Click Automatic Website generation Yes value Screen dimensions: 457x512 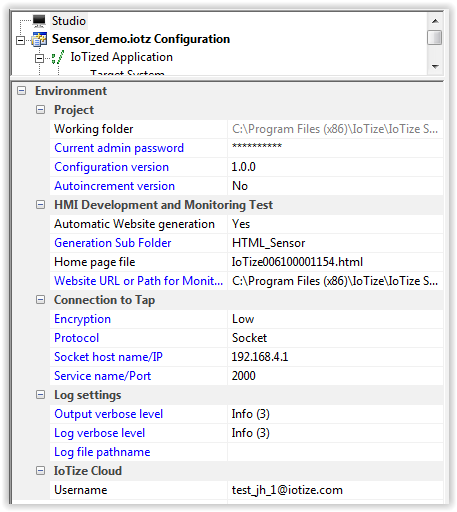tap(335, 224)
